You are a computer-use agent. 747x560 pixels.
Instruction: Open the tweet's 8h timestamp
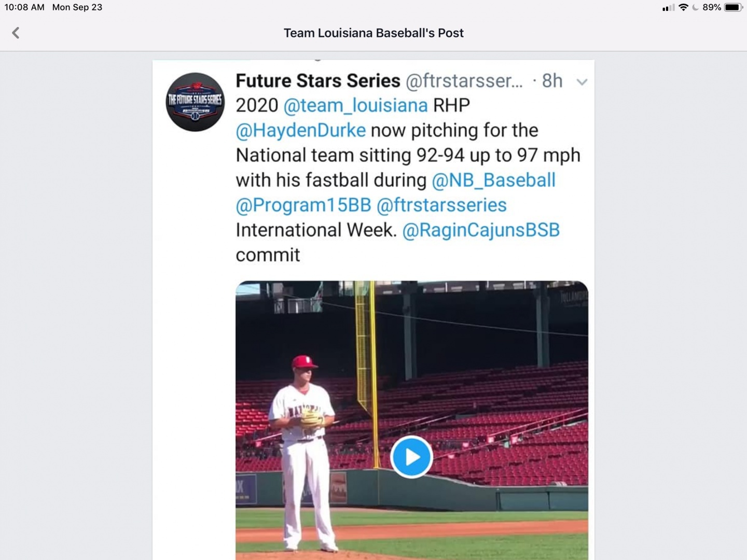tap(552, 81)
